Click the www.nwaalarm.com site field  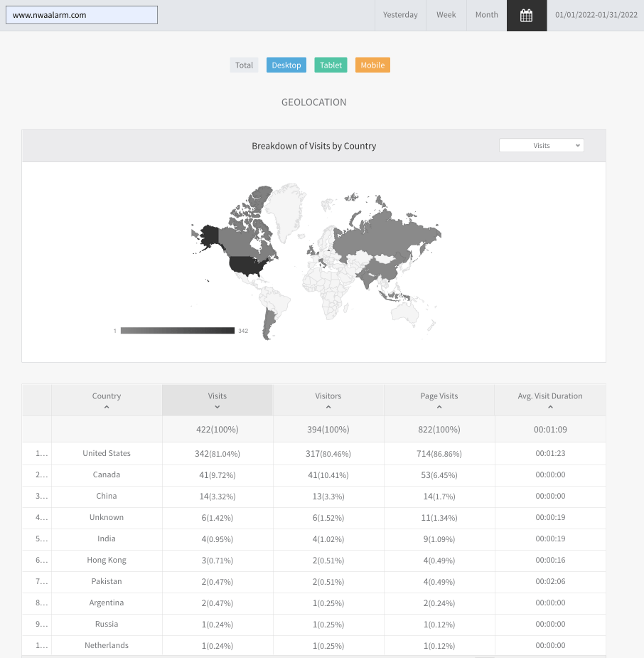click(x=82, y=15)
